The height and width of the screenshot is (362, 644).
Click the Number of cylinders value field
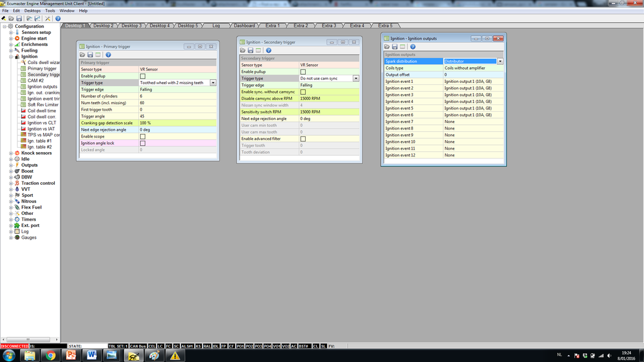click(177, 96)
